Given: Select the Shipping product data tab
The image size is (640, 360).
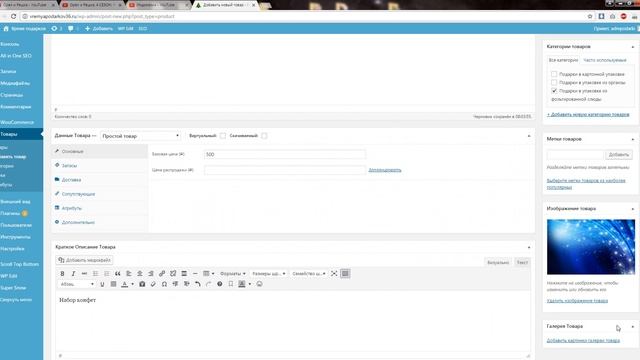Looking at the screenshot, I should click(100, 180).
